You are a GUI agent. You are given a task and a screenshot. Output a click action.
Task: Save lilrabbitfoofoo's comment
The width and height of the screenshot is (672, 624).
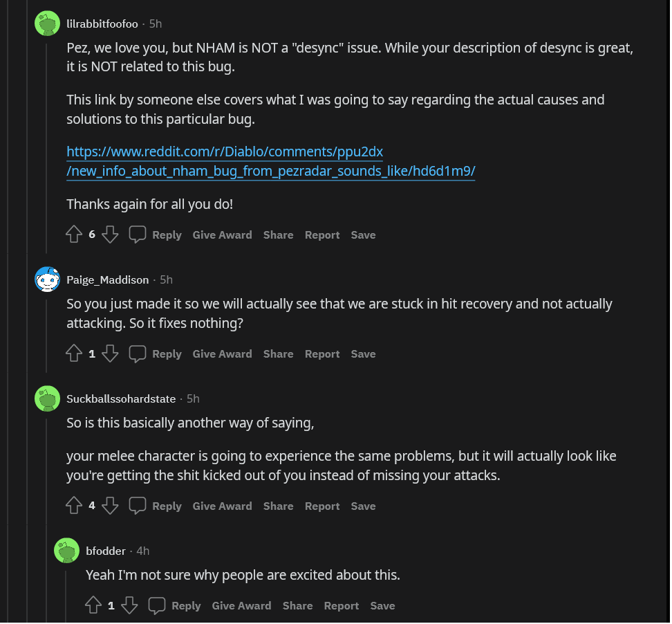coord(363,235)
